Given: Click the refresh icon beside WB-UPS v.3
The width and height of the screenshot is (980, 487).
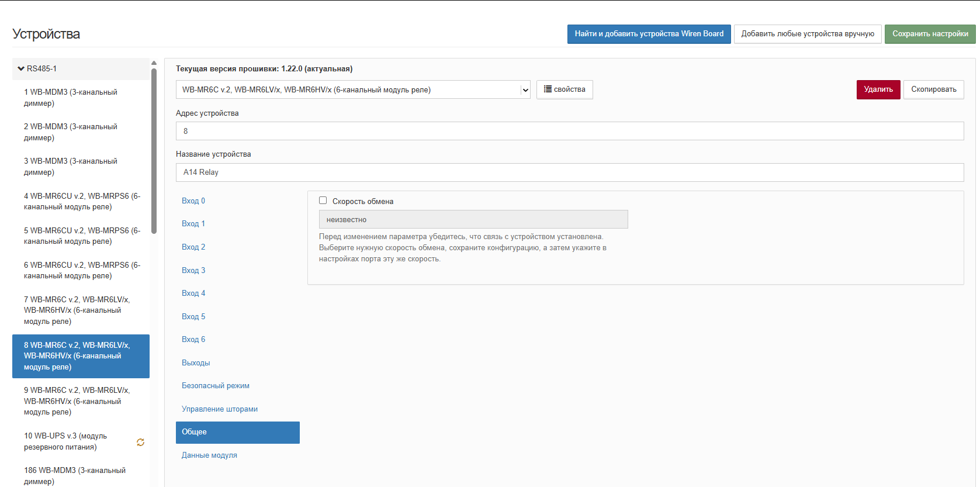Looking at the screenshot, I should click(140, 443).
